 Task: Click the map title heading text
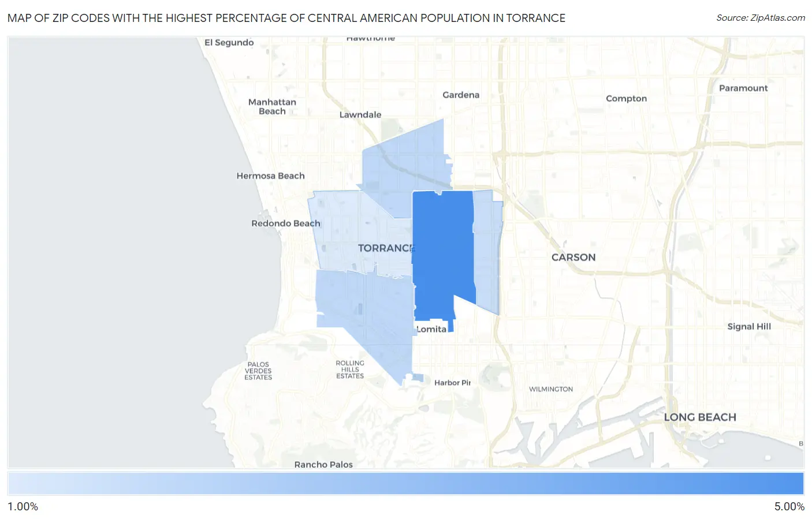(286, 18)
